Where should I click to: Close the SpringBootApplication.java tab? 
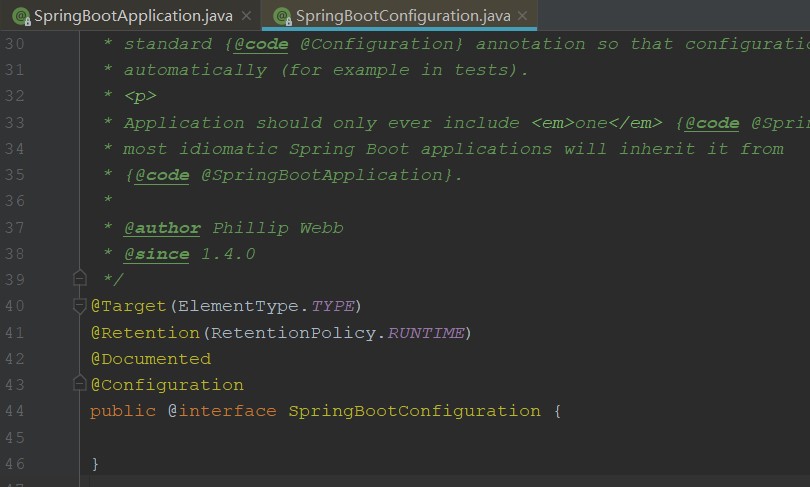[247, 16]
